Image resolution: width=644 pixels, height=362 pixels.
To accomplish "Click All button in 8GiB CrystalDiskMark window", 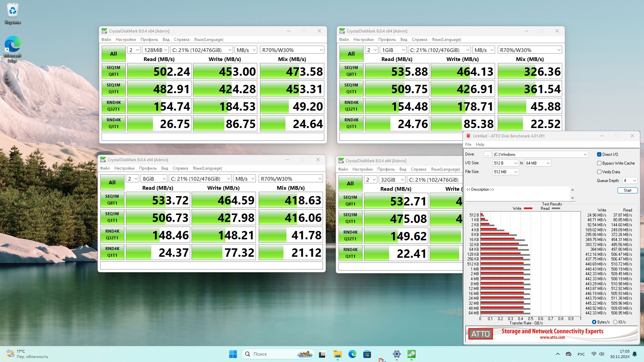I will click(112, 183).
